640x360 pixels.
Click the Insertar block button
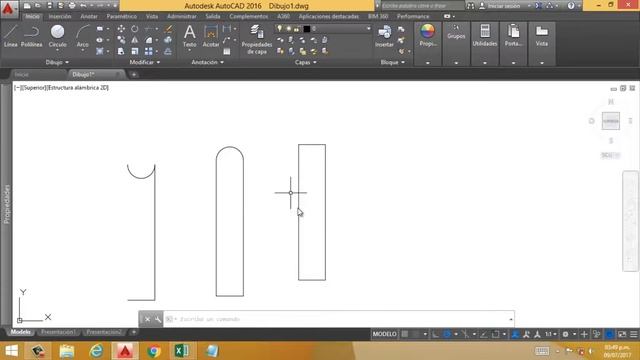[x=384, y=36]
